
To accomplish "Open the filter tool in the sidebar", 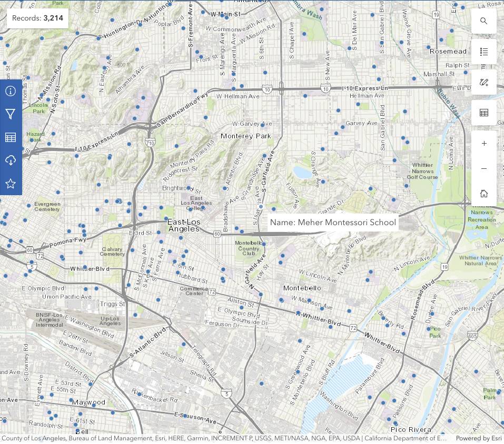I will tap(11, 114).
